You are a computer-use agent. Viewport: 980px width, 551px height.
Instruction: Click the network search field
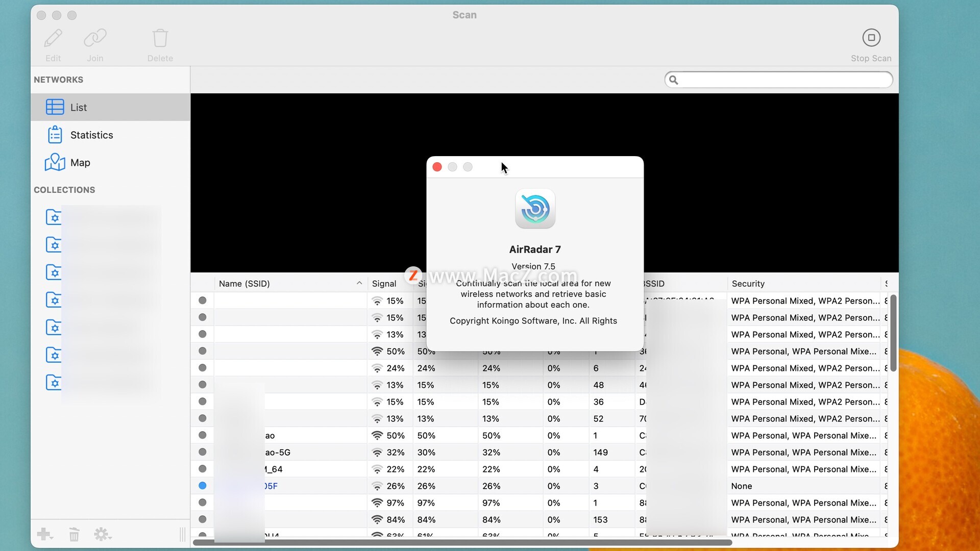tap(778, 80)
